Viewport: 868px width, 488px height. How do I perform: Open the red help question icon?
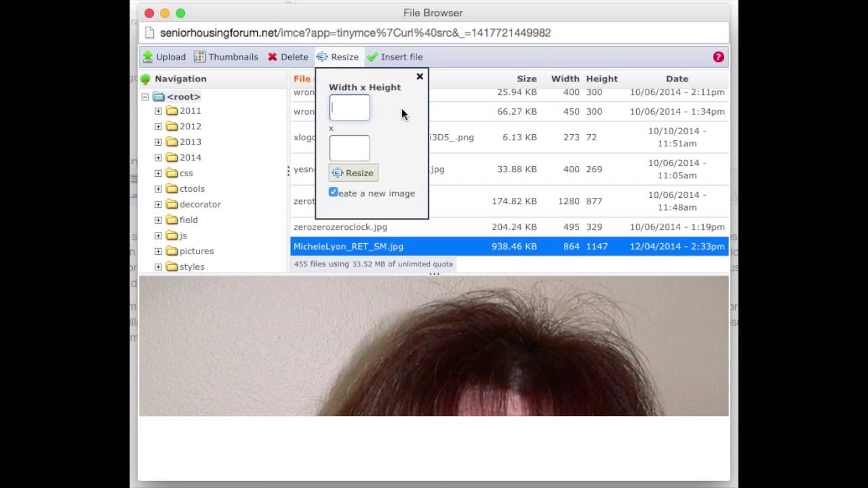[x=719, y=57]
